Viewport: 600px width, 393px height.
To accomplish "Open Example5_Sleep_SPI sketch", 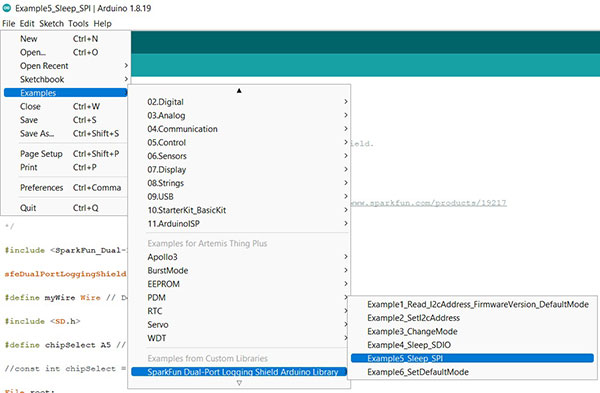I will pyautogui.click(x=472, y=358).
